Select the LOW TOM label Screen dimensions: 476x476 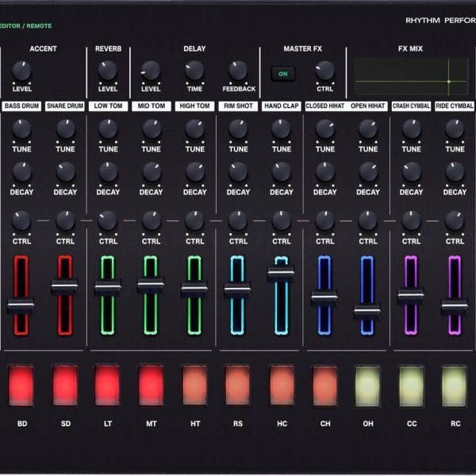tap(108, 106)
